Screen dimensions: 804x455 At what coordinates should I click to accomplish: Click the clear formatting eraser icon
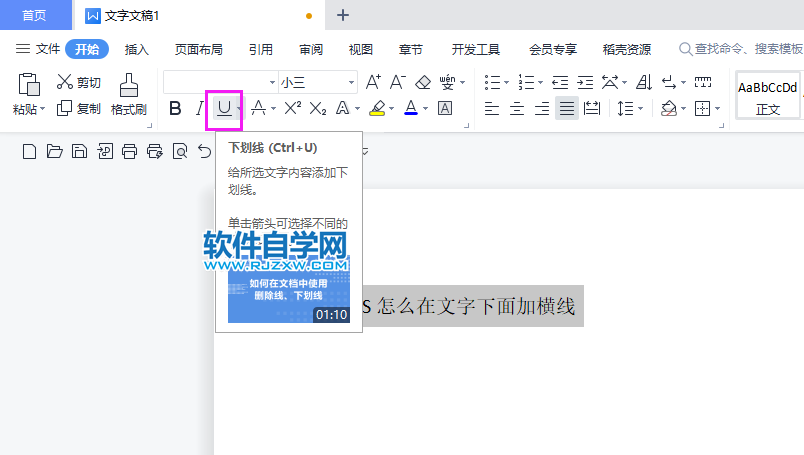click(x=423, y=82)
